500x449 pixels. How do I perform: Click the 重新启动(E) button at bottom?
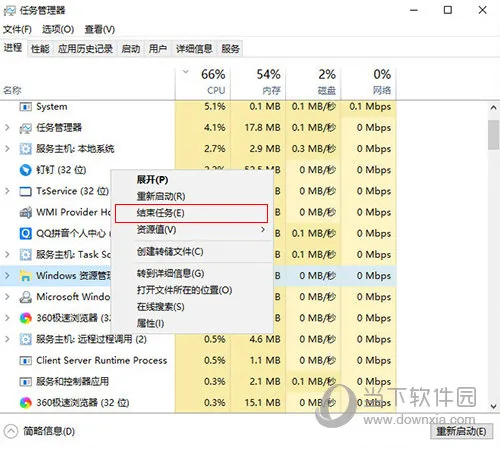(461, 431)
